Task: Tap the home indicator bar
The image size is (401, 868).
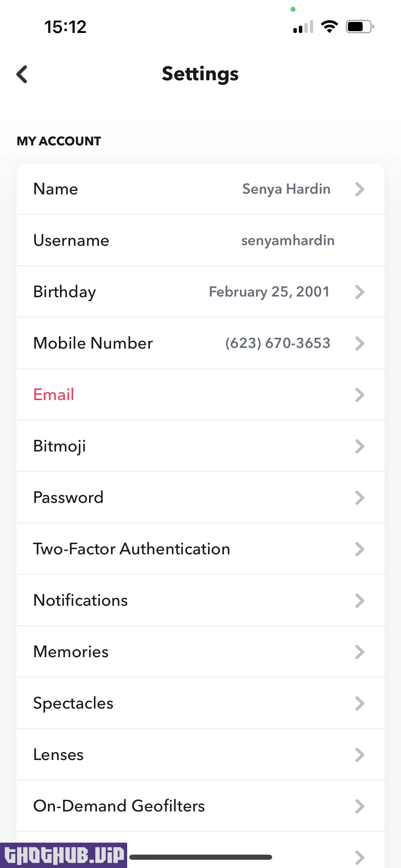Action: pyautogui.click(x=200, y=857)
